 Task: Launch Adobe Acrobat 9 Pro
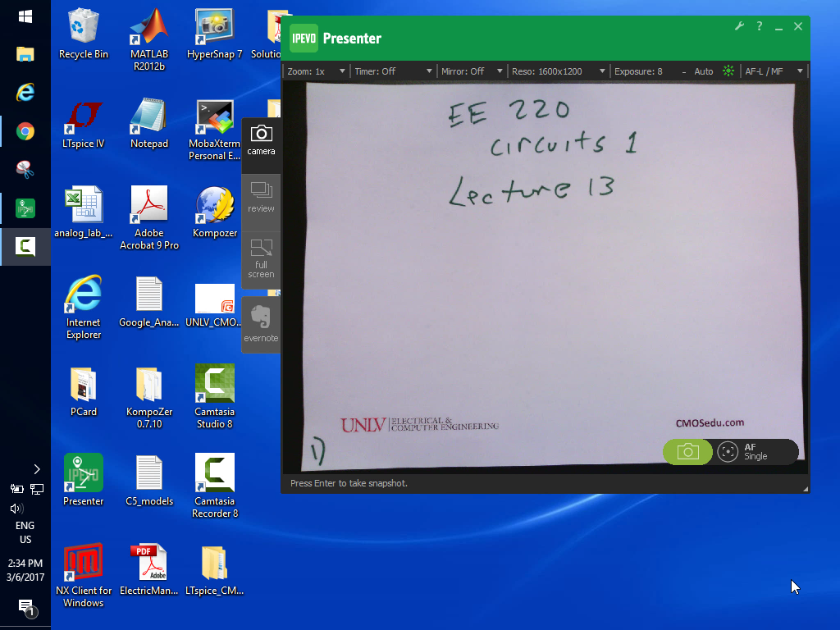tap(149, 218)
